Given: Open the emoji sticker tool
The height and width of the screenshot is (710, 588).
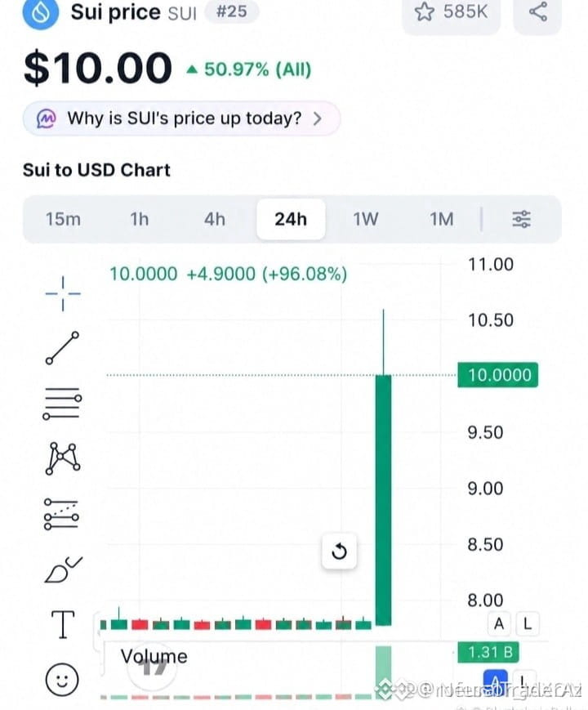Looking at the screenshot, I should click(62, 680).
